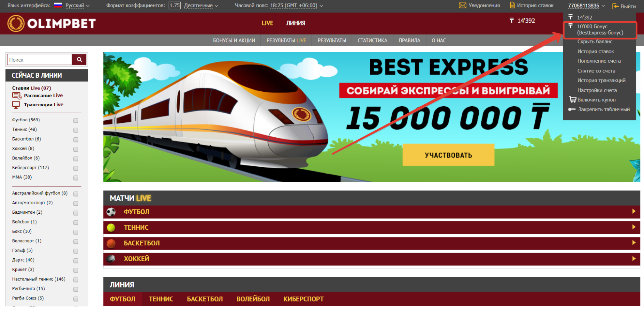
Task: Check the Настольный теннис (146) checkbox
Action: 76,280
